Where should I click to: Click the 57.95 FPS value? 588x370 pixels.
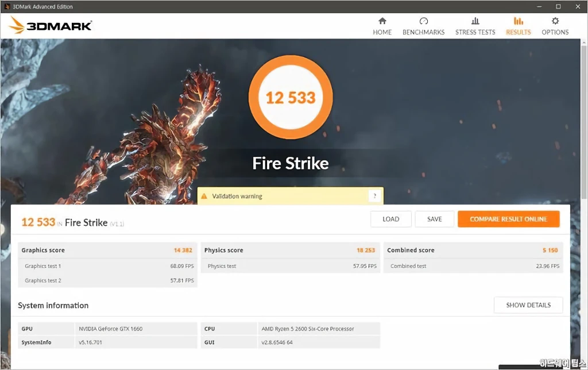pyautogui.click(x=365, y=266)
